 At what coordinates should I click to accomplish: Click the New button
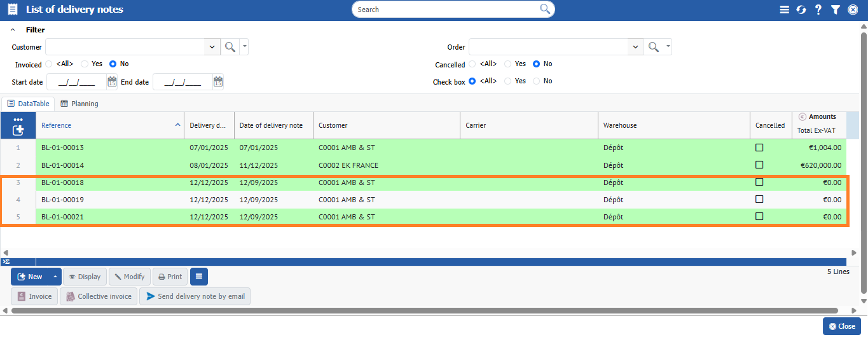tap(30, 277)
